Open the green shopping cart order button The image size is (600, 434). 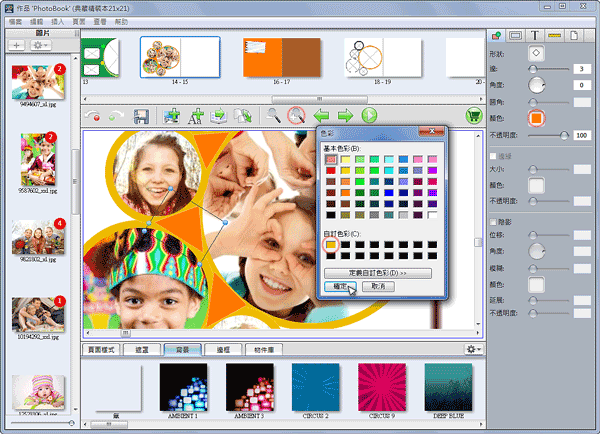point(474,115)
